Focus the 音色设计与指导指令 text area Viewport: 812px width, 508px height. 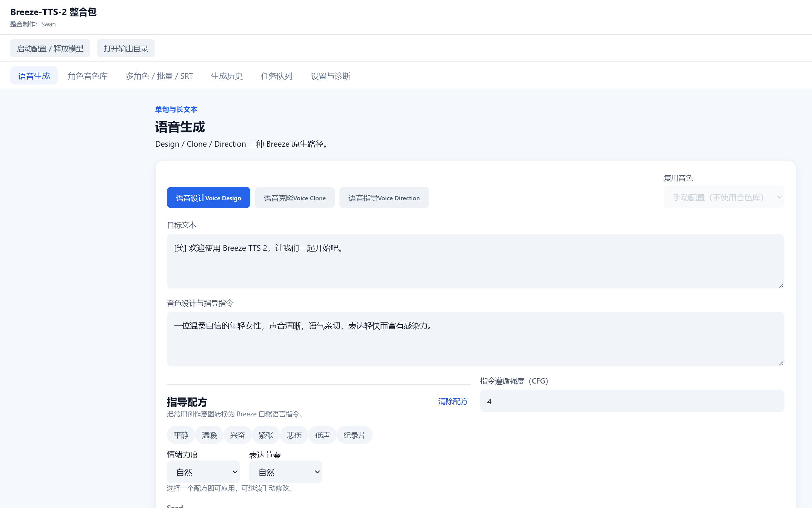pos(476,339)
